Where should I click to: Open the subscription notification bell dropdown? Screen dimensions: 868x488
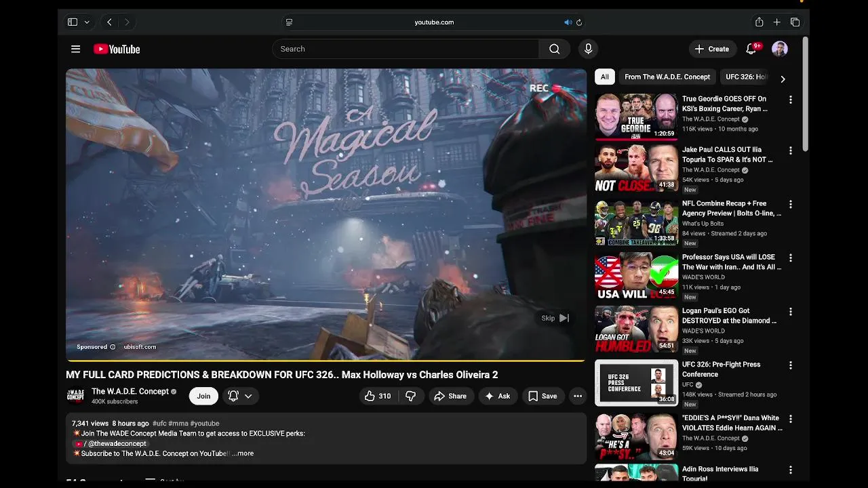[x=240, y=396]
